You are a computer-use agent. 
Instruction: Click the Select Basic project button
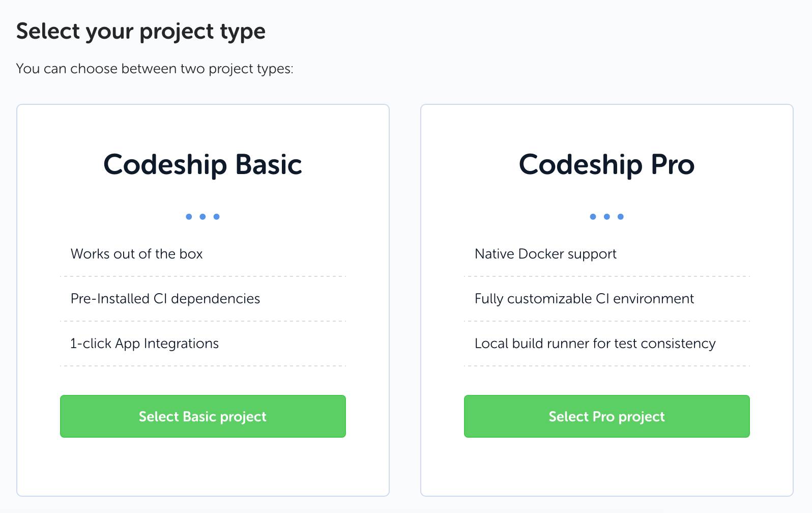tap(202, 416)
